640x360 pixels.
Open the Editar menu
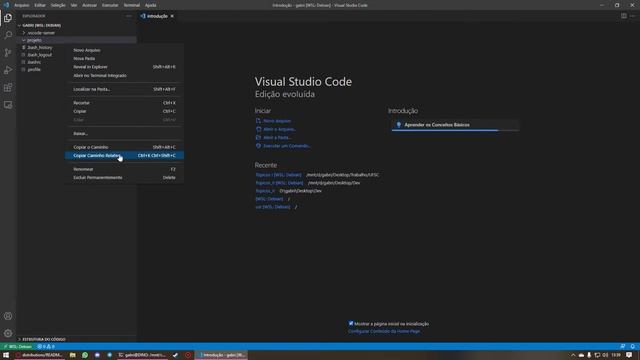point(40,5)
